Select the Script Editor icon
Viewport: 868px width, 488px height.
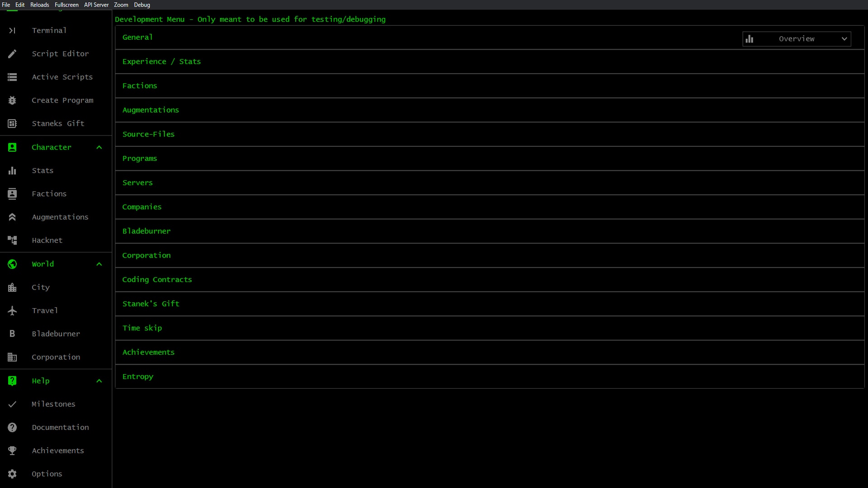click(x=12, y=54)
